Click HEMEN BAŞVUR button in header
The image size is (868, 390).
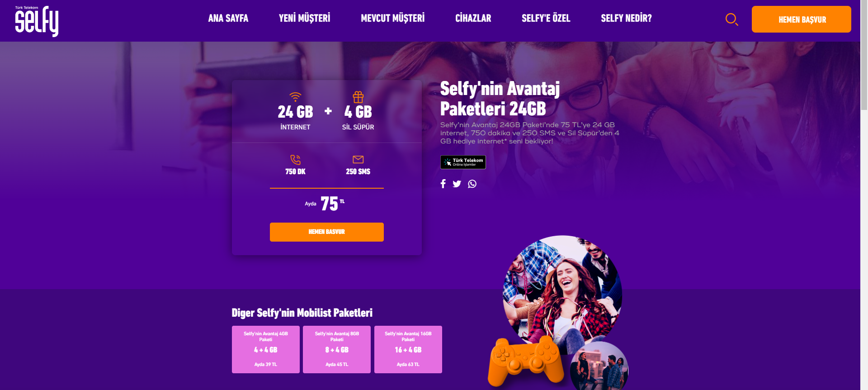coord(802,19)
